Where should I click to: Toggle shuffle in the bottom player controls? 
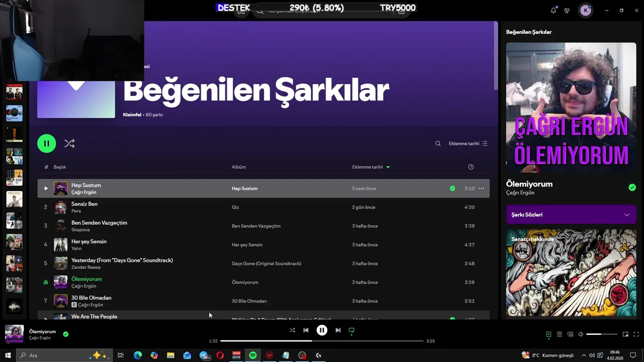[292, 330]
